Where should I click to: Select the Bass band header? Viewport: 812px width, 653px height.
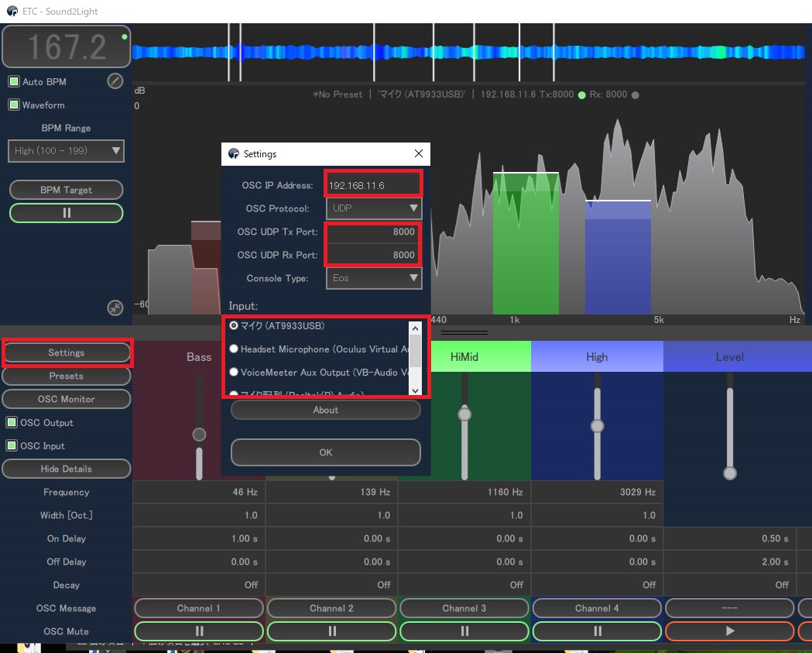[x=199, y=356]
